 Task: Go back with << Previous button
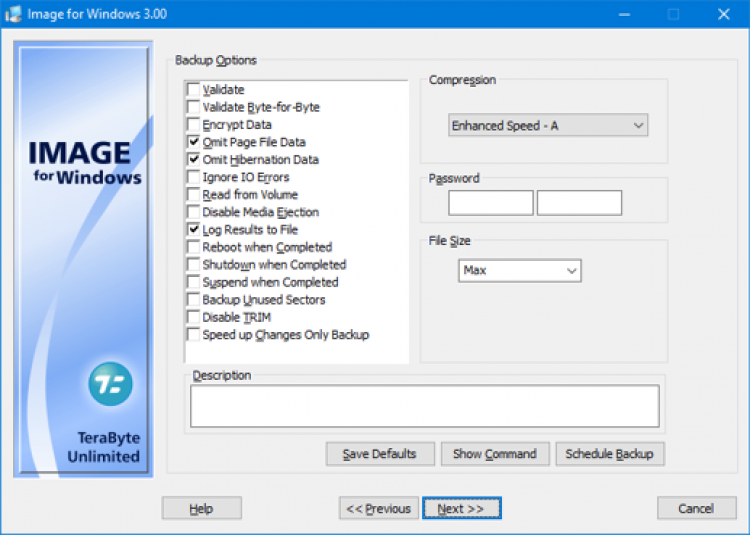pos(379,508)
